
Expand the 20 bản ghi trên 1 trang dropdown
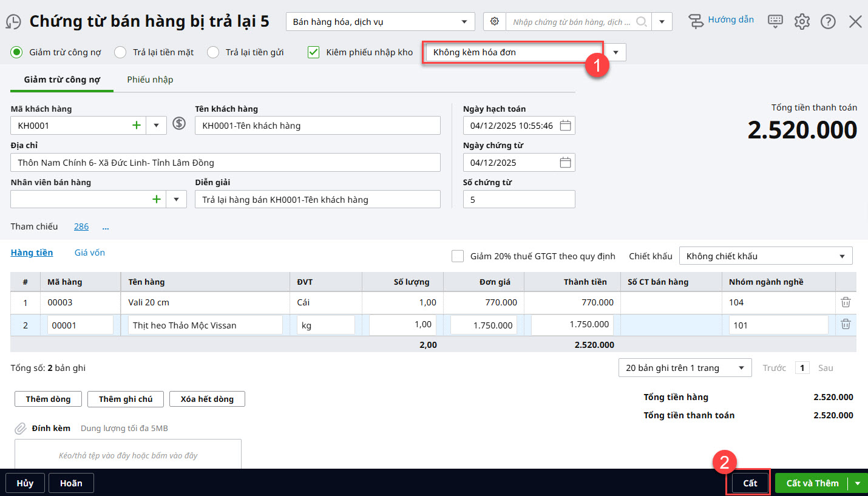[x=684, y=368]
